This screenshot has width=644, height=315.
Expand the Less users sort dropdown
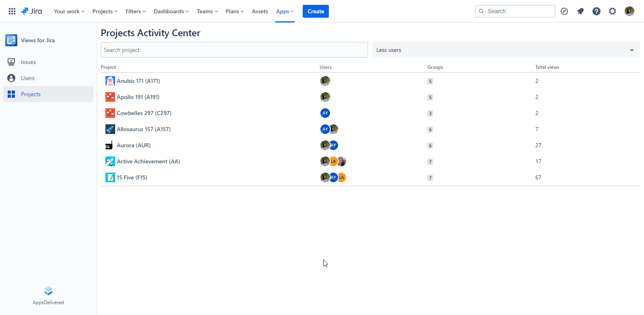(506, 50)
